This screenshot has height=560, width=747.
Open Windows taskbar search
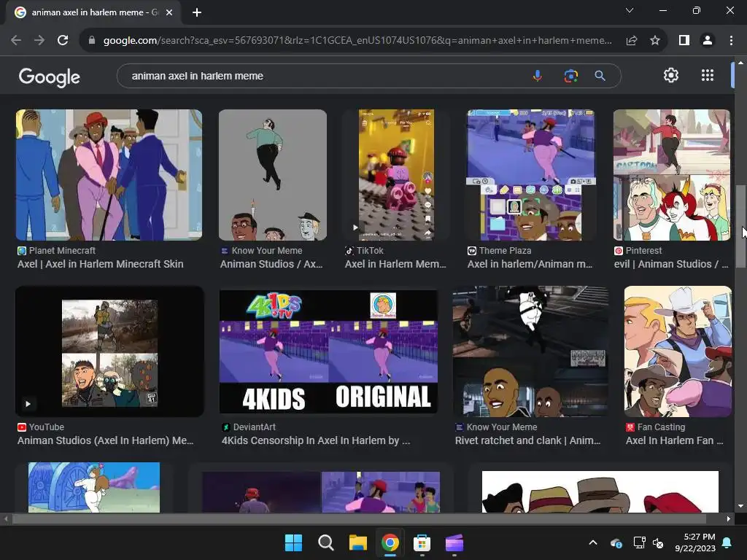[326, 542]
